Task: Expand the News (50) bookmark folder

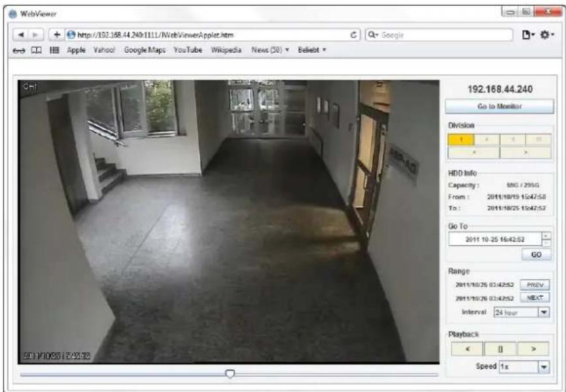Action: point(270,50)
